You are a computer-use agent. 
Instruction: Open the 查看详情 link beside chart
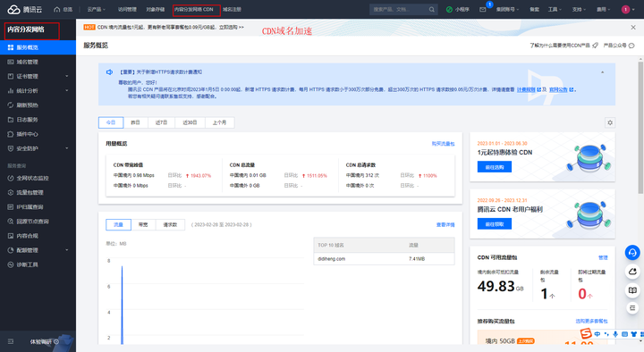pyautogui.click(x=445, y=225)
